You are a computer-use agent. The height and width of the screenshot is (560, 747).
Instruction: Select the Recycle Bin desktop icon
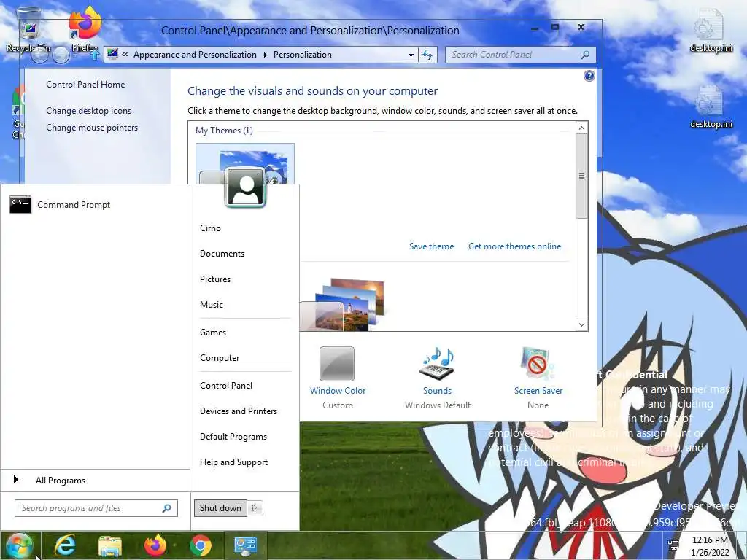click(28, 29)
